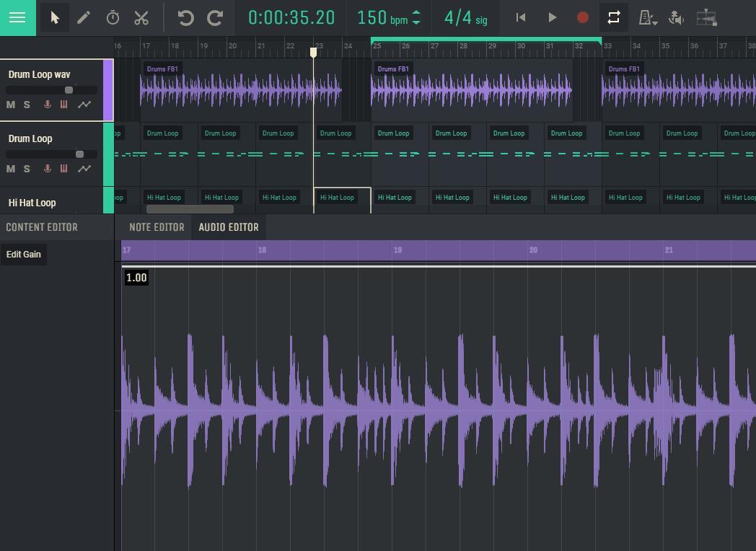The width and height of the screenshot is (756, 551).
Task: Toggle loop playback mode
Action: coord(614,17)
